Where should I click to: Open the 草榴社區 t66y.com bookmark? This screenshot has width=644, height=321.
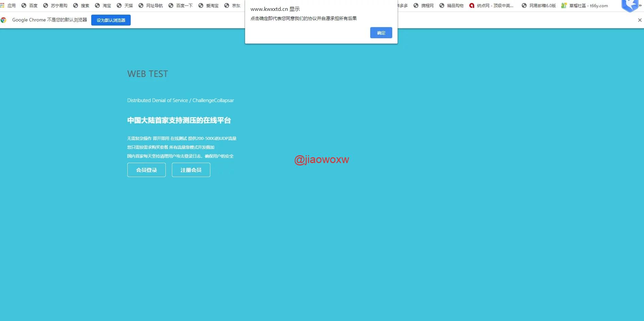click(x=584, y=5)
